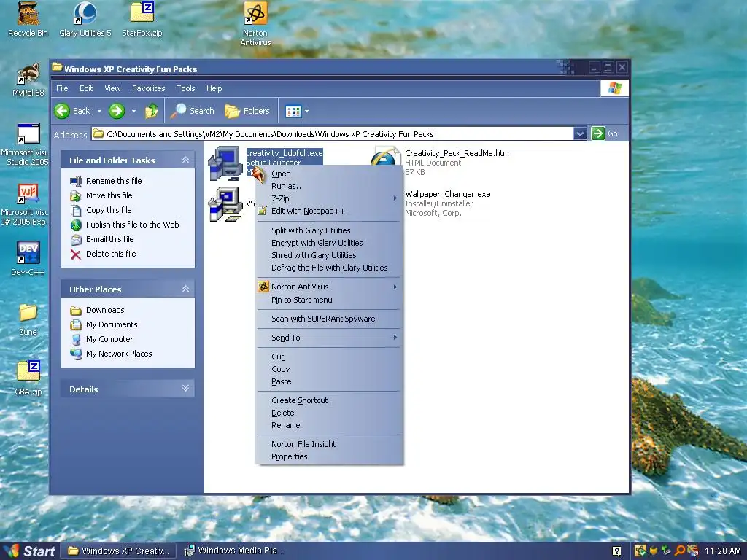
Task: Open the Recycle Bin desktop icon
Action: pyautogui.click(x=28, y=20)
